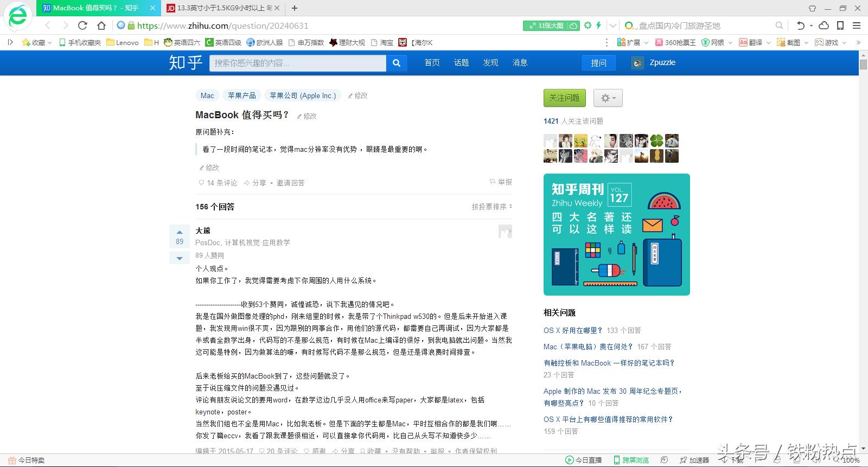The height and width of the screenshot is (467, 868).
Task: Expand the 扩展 extensions dropdown
Action: tap(632, 42)
